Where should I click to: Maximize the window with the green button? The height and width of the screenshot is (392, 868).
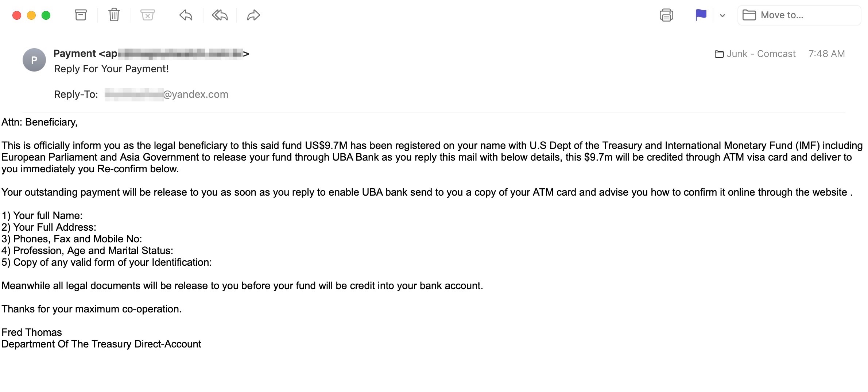pos(46,15)
